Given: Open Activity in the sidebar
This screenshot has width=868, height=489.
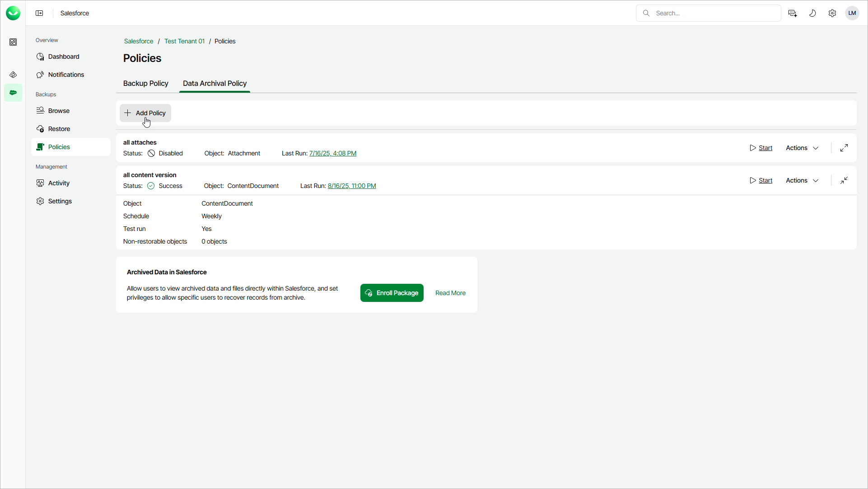Looking at the screenshot, I should 59,183.
